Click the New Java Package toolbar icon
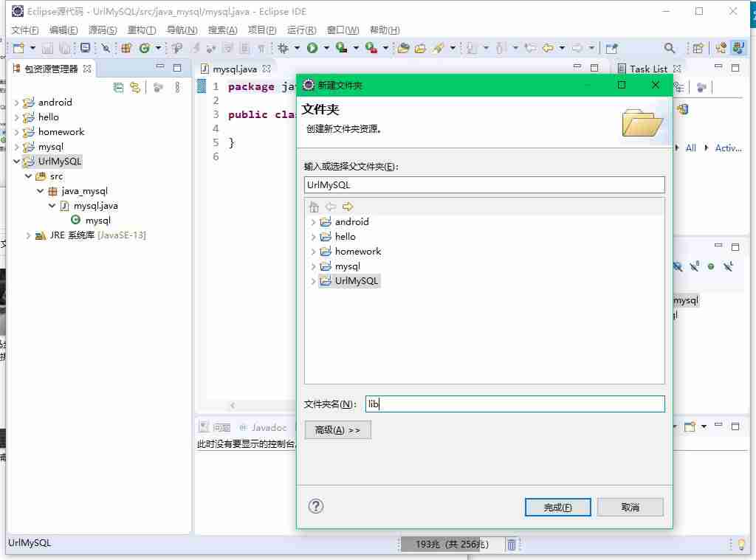Viewport: 756px width, 560px height. click(126, 48)
